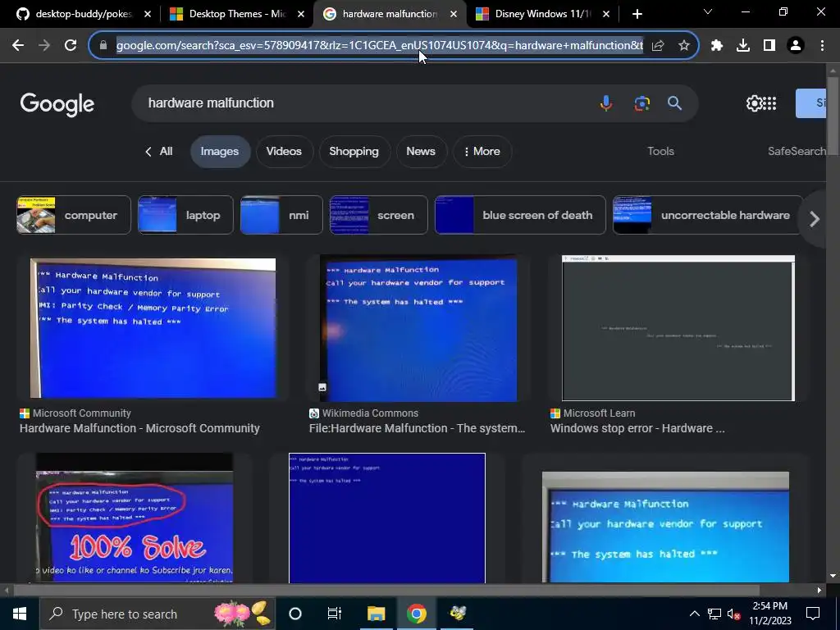Image resolution: width=840 pixels, height=630 pixels.
Task: Open the Google apps grid
Action: point(769,103)
